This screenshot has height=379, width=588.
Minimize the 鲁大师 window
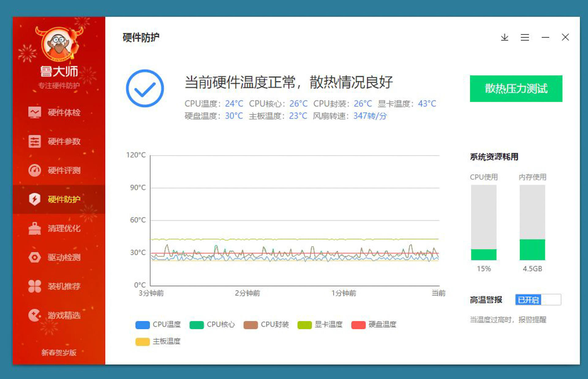tap(545, 37)
